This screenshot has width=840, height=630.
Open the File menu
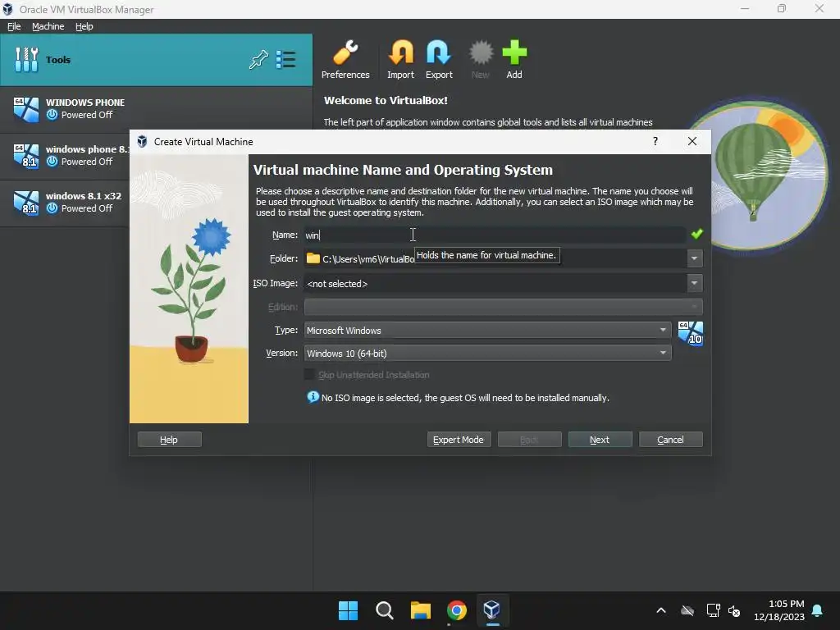[14, 26]
